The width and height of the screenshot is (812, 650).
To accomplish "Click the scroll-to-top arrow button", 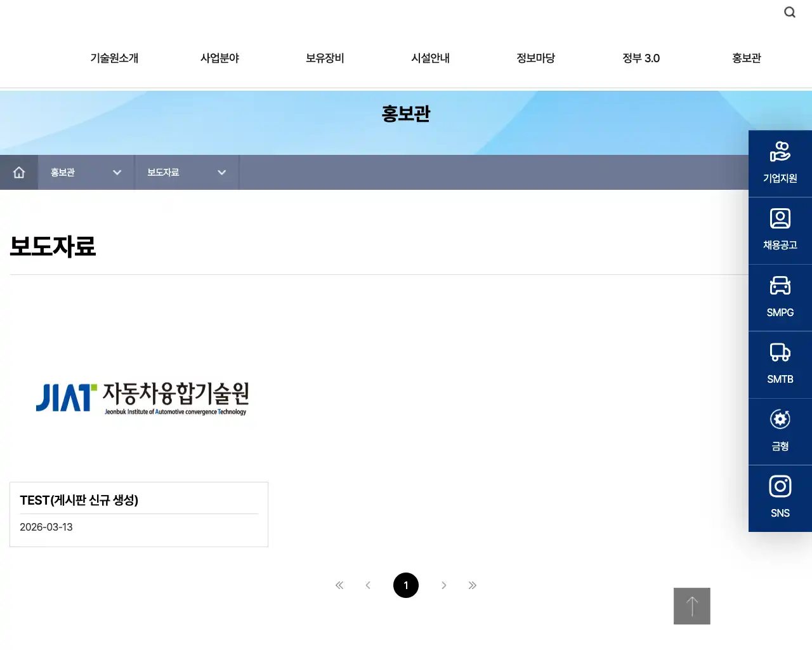I will point(691,606).
